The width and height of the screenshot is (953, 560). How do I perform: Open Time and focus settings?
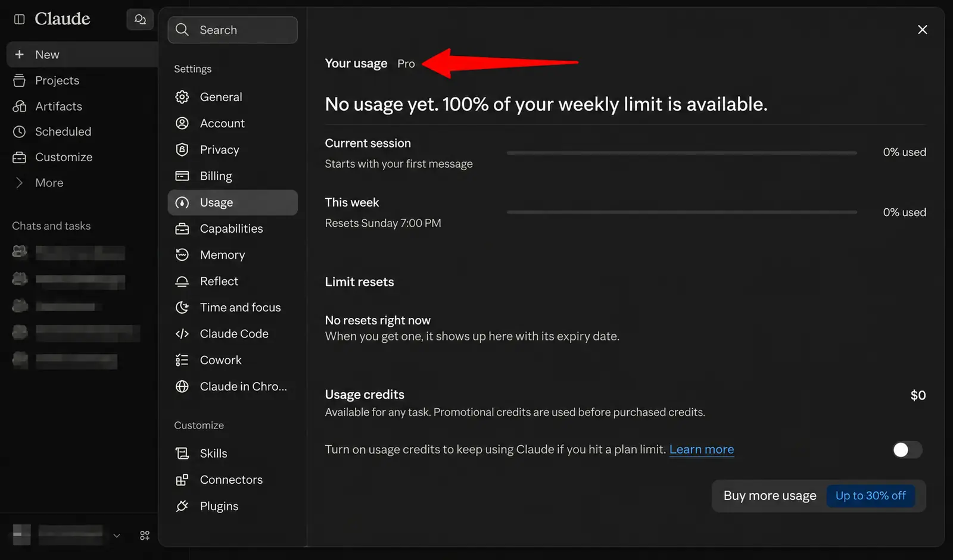point(232,308)
